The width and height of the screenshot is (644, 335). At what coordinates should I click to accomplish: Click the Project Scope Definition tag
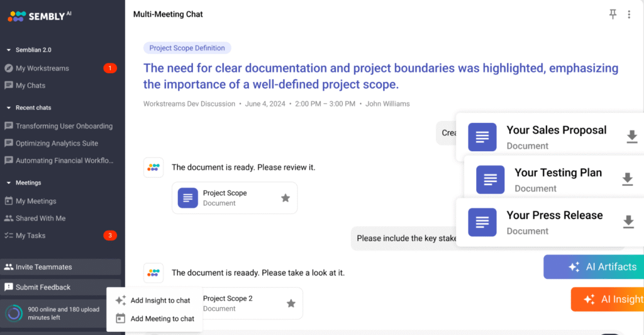pyautogui.click(x=187, y=48)
